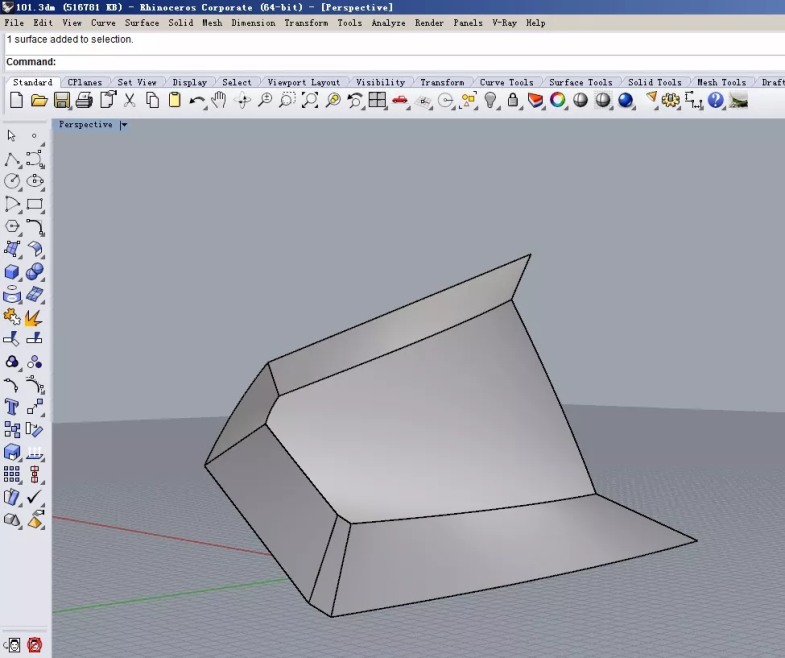
Task: Select the Text object tool
Action: tap(12, 407)
